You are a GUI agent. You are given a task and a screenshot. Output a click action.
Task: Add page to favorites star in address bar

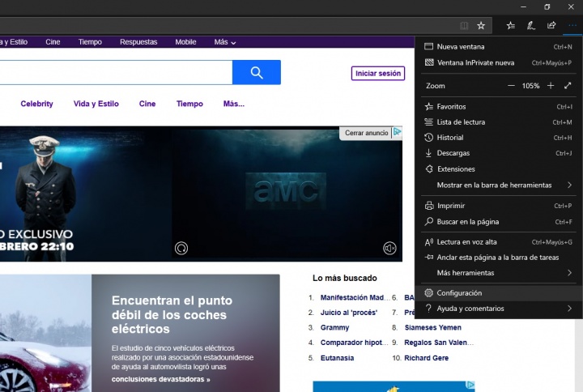point(481,26)
